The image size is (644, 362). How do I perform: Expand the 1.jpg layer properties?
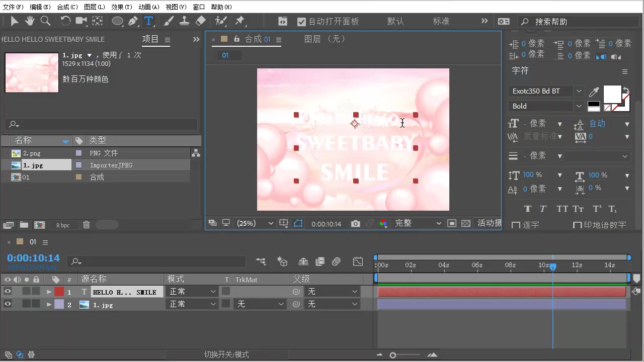click(x=49, y=305)
